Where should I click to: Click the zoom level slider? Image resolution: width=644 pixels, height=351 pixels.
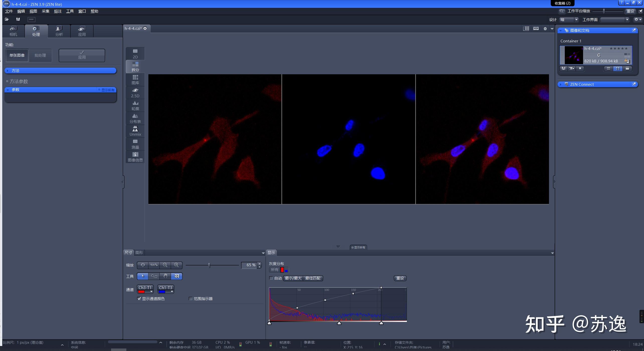[x=209, y=265]
